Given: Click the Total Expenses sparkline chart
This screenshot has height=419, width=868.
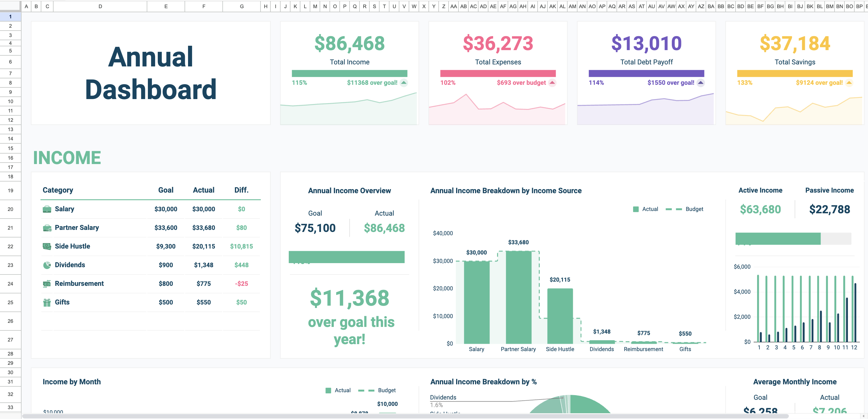Looking at the screenshot, I should (x=497, y=109).
